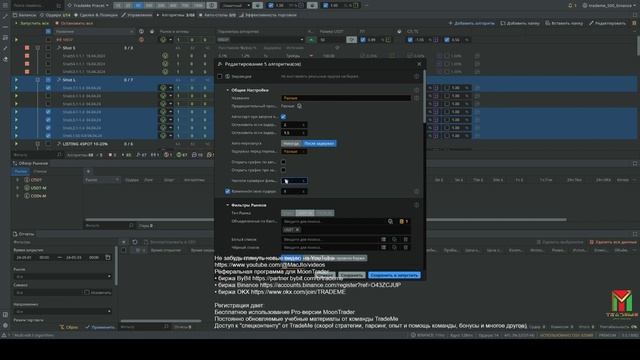The width and height of the screenshot is (640, 360).
Task: Toggle the SL checkbox in the header row
Action: pos(410,40)
